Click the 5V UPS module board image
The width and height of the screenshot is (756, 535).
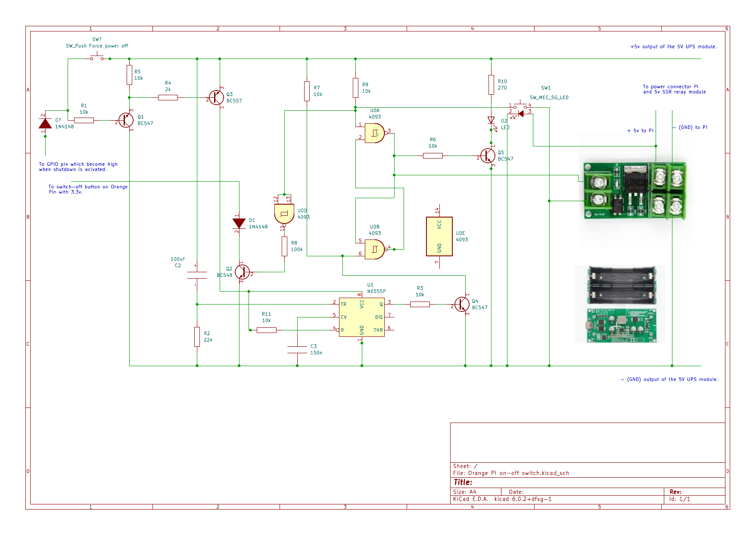(622, 326)
